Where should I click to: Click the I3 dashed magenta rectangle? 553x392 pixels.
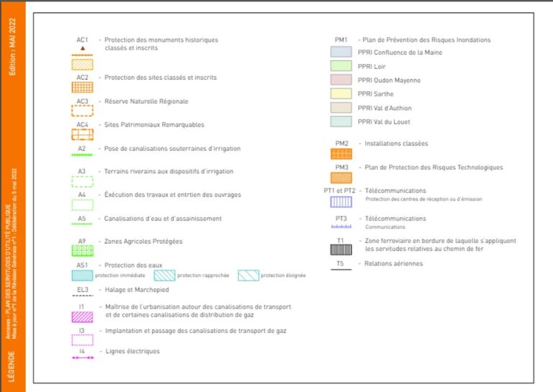pyautogui.click(x=82, y=340)
